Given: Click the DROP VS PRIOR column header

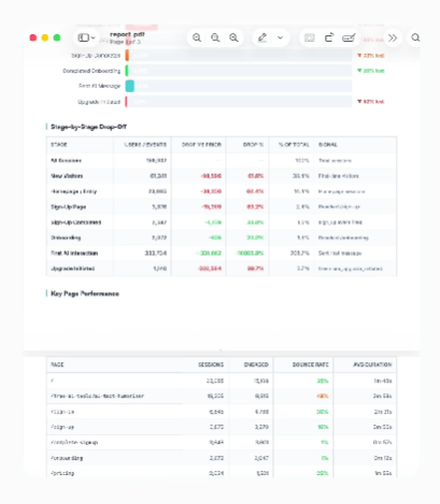Looking at the screenshot, I should click(202, 145).
